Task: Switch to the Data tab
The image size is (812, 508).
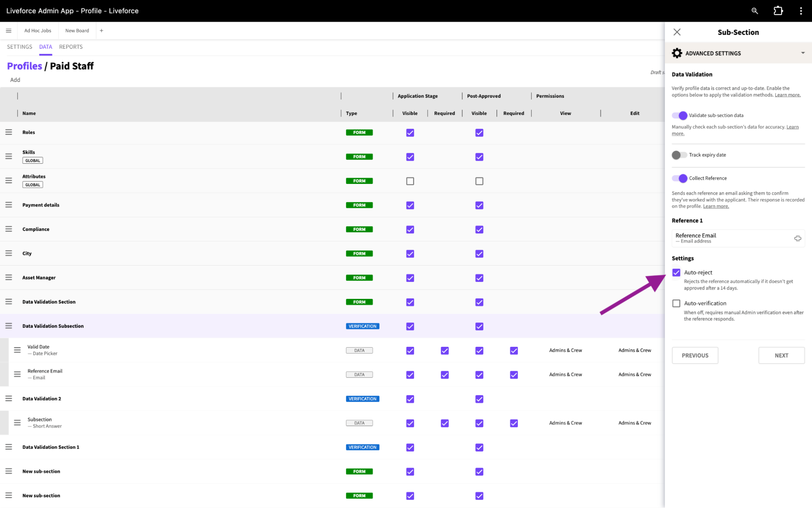Action: click(45, 47)
